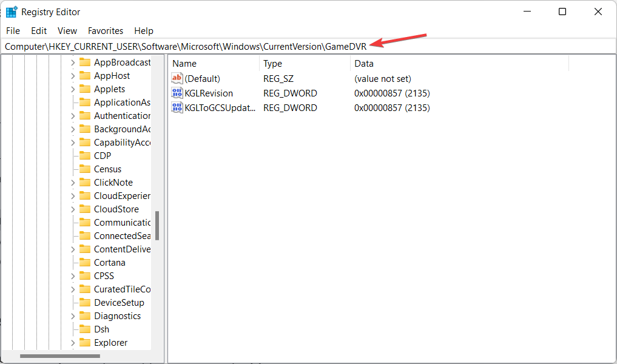This screenshot has height=364, width=617.
Task: Click the ApplicationAs folder icon
Action: coord(84,103)
